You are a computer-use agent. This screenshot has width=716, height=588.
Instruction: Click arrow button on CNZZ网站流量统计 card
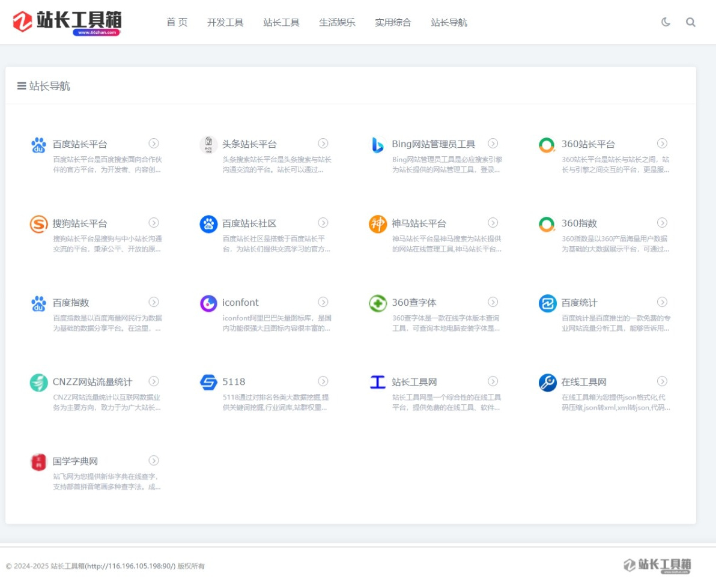point(154,381)
